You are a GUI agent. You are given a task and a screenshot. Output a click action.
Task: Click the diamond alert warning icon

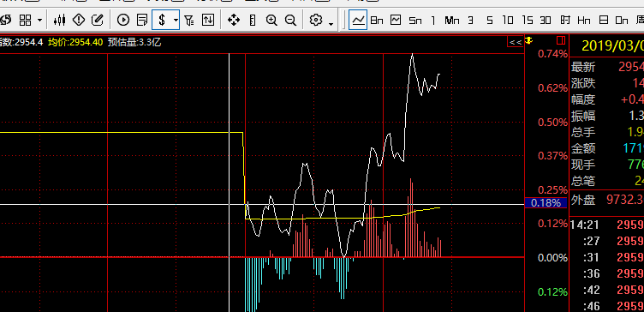79,20
